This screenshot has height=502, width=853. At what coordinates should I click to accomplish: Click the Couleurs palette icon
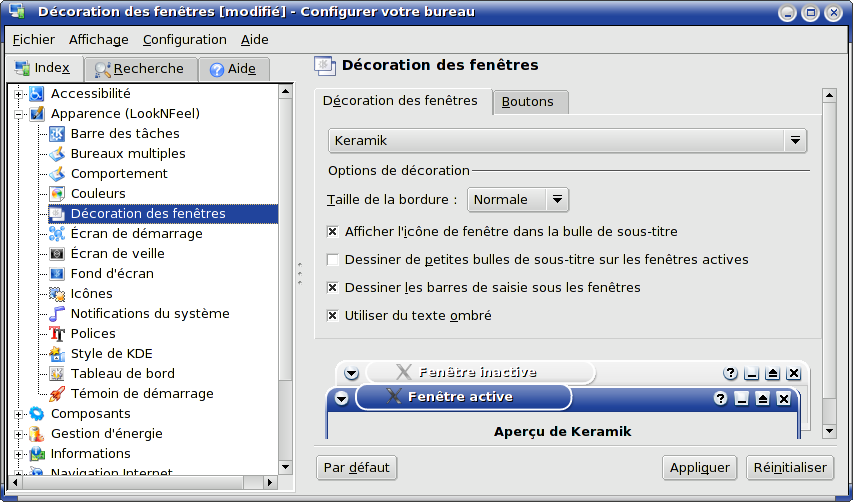pos(57,194)
